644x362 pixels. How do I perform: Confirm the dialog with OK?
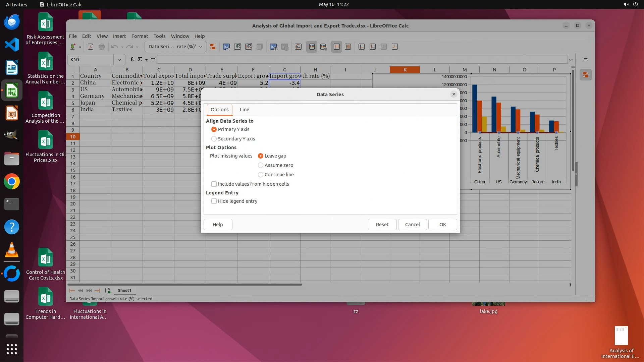(442, 225)
